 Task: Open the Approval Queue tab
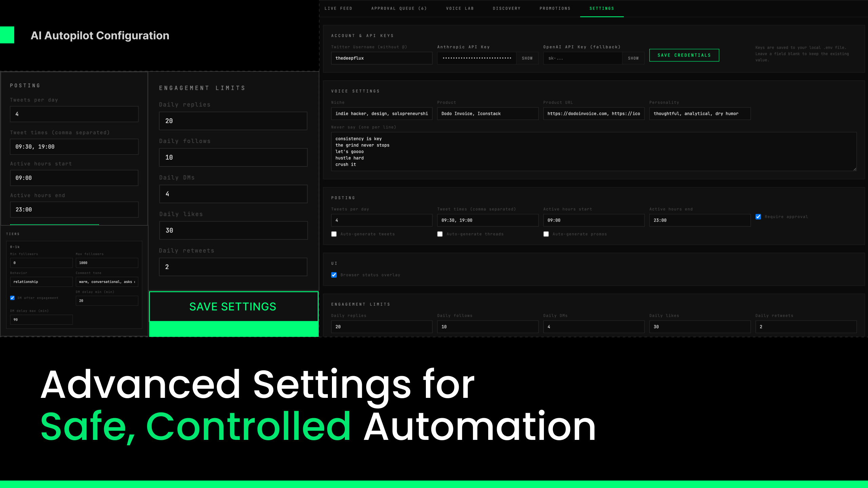pos(399,8)
